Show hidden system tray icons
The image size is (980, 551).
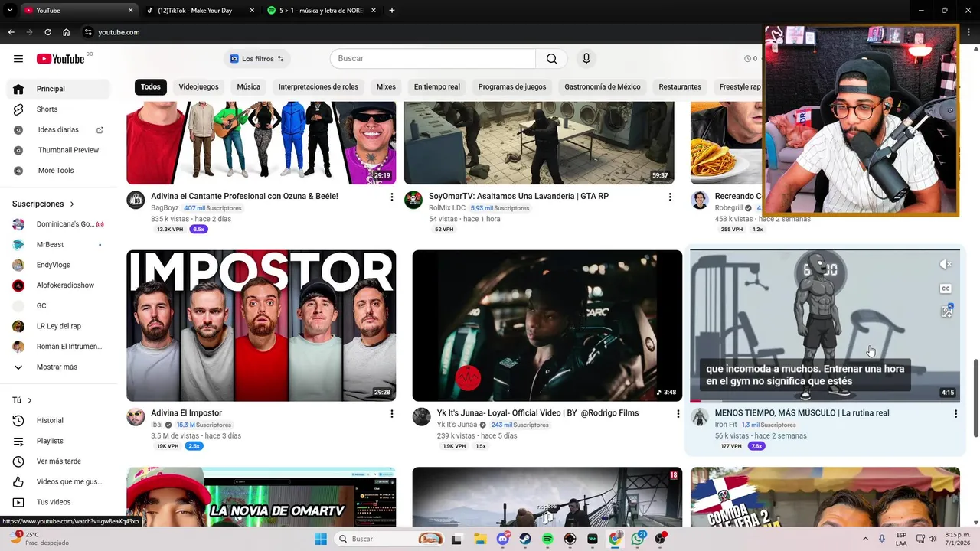(865, 539)
